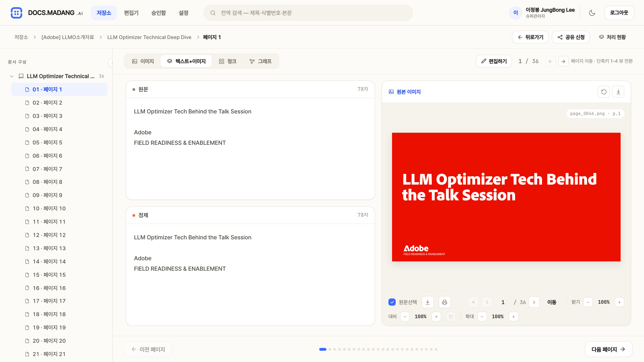Click the page number input showing 1

click(503, 302)
